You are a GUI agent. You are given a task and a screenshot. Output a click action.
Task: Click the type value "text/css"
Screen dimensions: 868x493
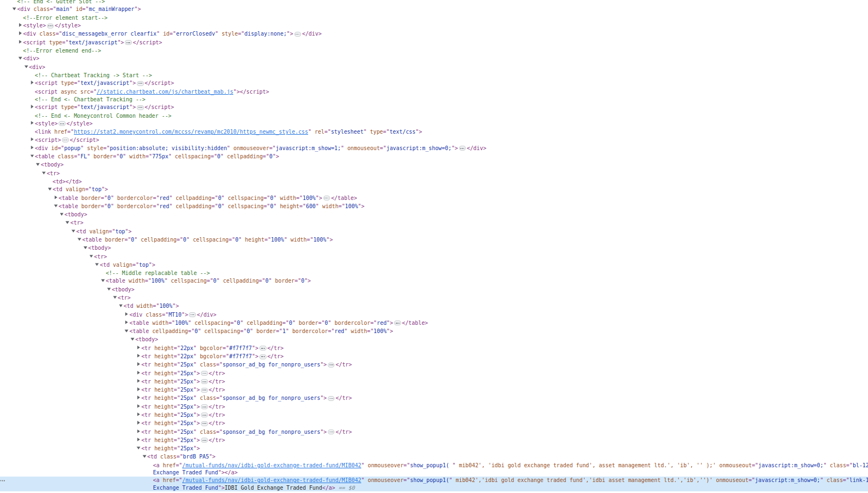403,131
